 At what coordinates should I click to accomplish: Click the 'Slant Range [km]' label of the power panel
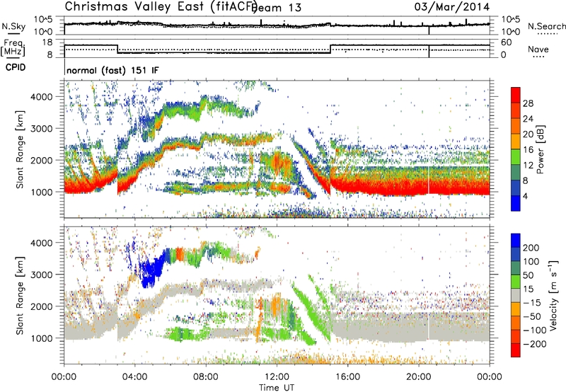point(20,149)
